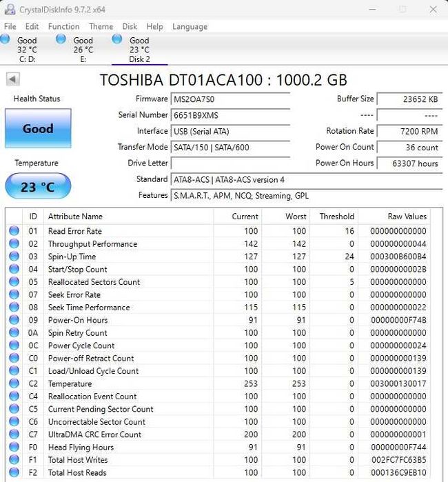
Task: Click the Threshold column header
Action: [334, 217]
